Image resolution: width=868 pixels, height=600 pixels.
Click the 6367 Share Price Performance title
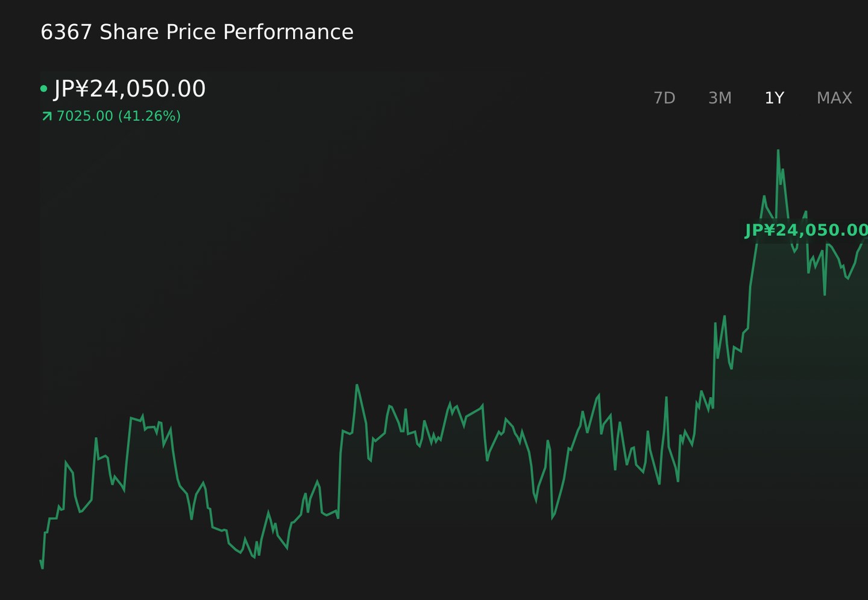tap(197, 32)
